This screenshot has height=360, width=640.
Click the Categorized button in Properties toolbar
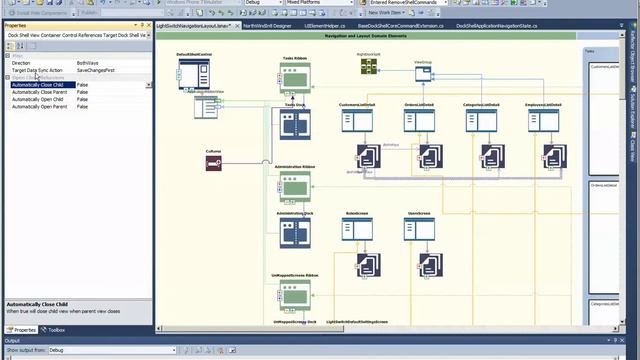coord(11,46)
